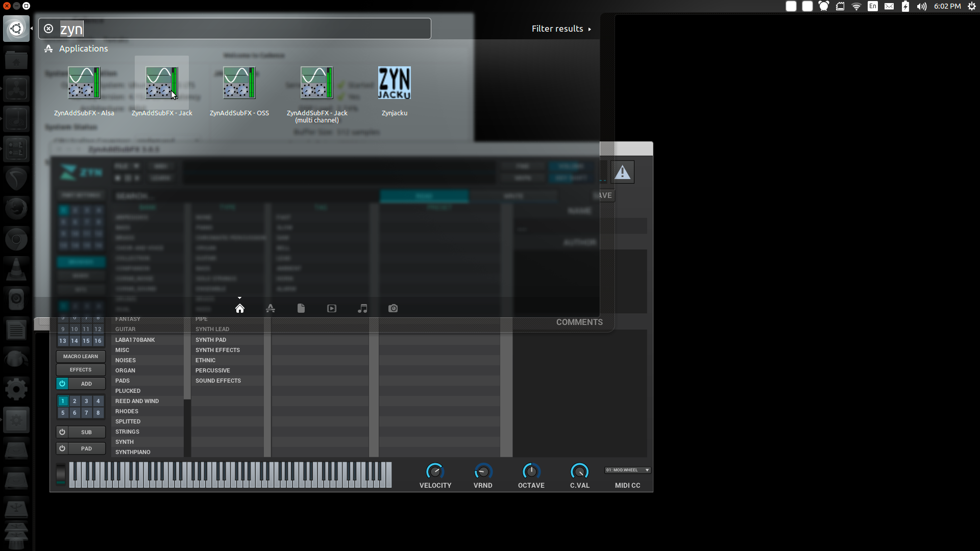Select part 14 in the part grid
The height and width of the screenshot is (551, 980).
[75, 341]
